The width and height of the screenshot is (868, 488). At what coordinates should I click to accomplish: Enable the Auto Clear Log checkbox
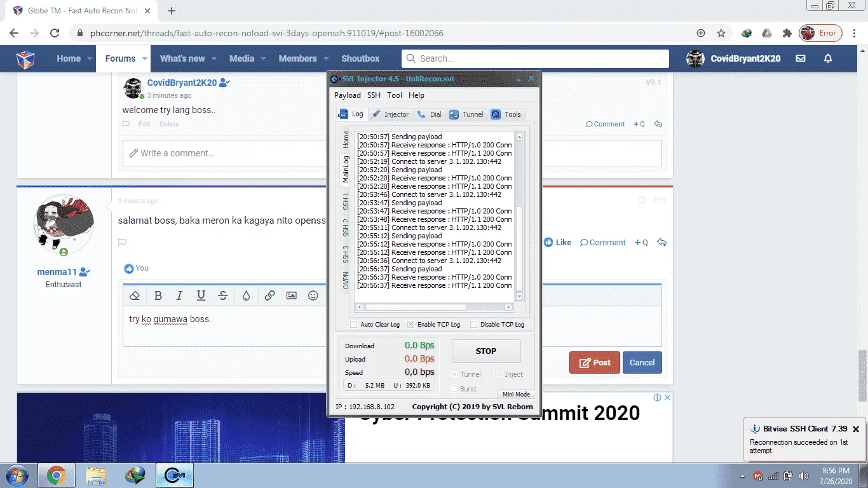click(x=354, y=325)
